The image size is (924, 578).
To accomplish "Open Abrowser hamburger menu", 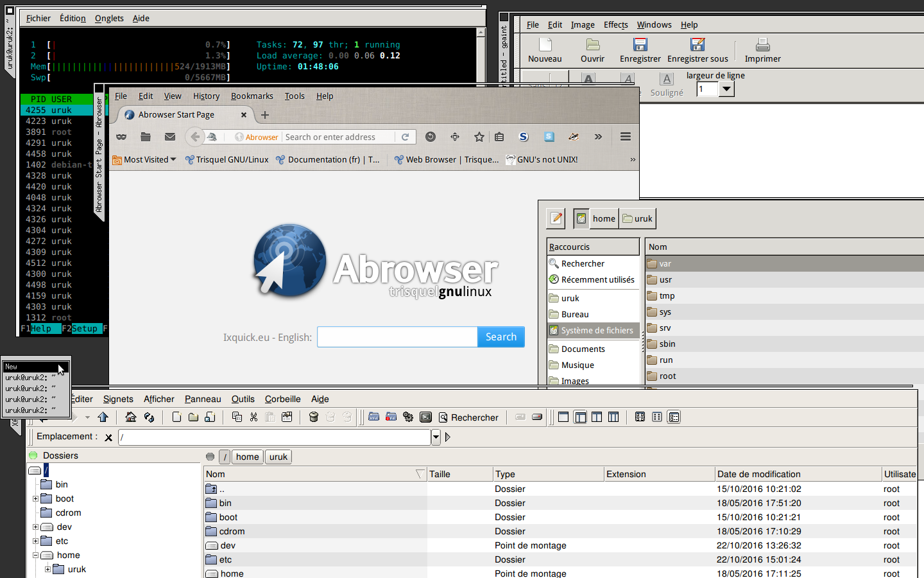I will [x=626, y=137].
